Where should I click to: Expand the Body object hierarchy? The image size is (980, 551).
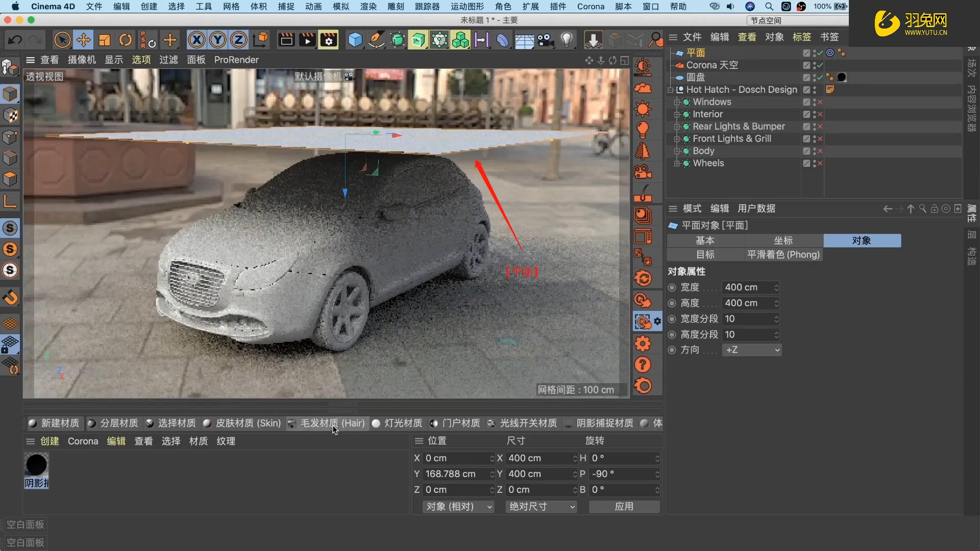(x=677, y=151)
